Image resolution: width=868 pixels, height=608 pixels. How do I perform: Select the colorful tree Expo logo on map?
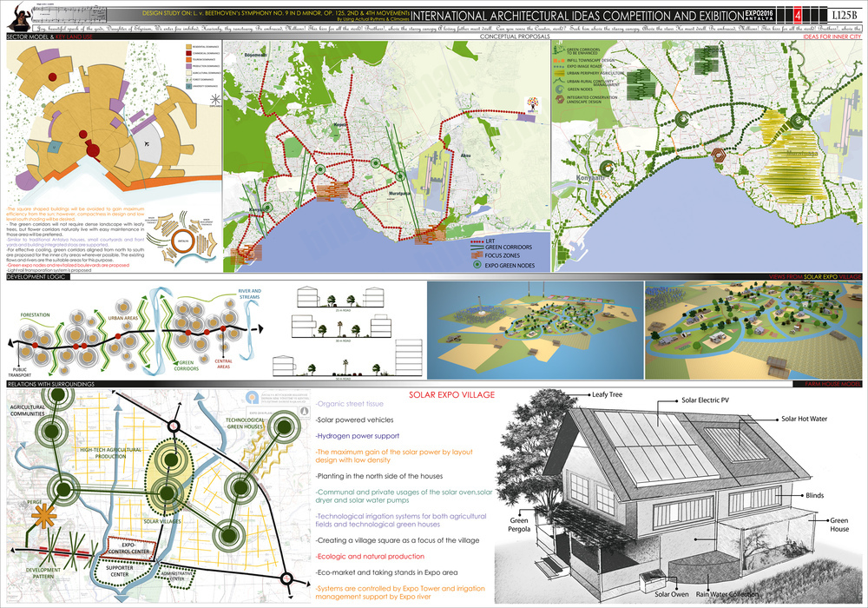(x=533, y=105)
